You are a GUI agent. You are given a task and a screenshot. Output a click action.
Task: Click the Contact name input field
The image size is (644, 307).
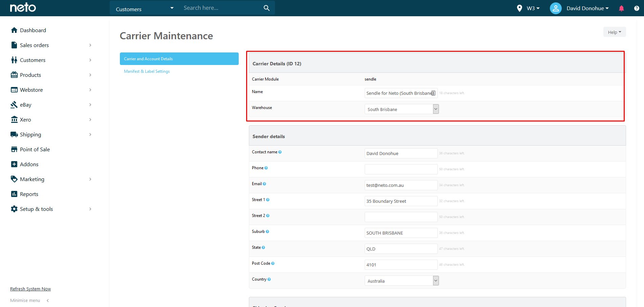coord(401,153)
